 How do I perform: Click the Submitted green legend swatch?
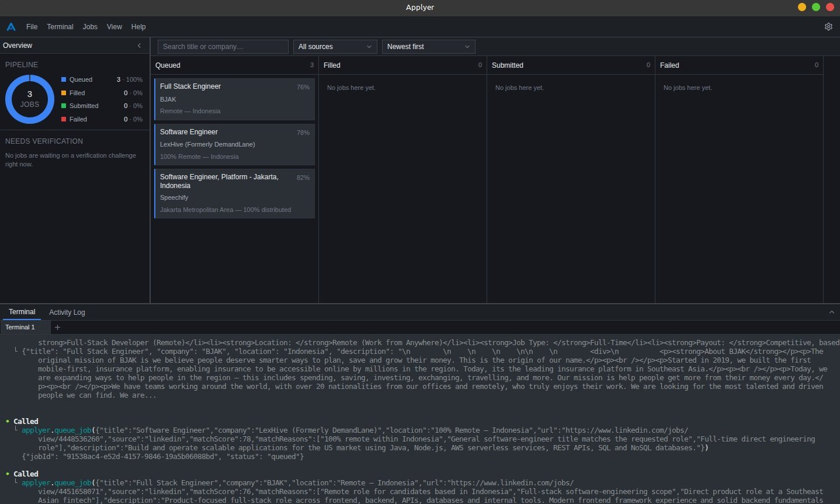click(64, 106)
